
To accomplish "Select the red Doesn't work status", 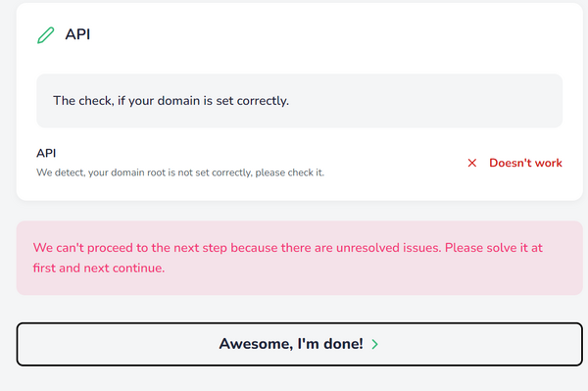I will click(x=525, y=163).
